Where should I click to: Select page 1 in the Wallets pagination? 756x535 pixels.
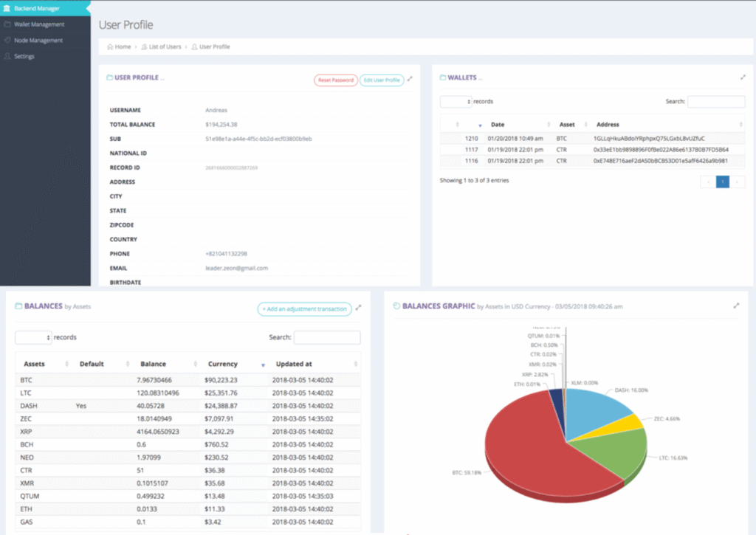point(723,182)
